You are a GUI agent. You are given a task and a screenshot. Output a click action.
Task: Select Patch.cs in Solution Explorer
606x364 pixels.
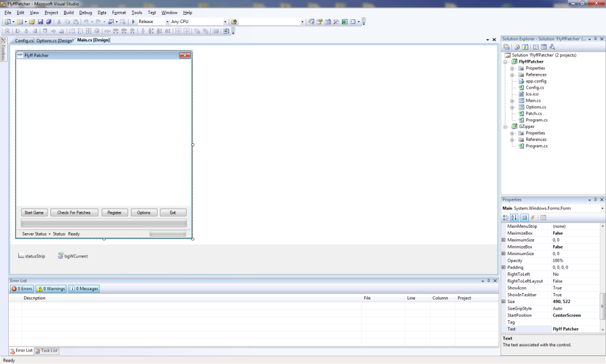pos(533,113)
